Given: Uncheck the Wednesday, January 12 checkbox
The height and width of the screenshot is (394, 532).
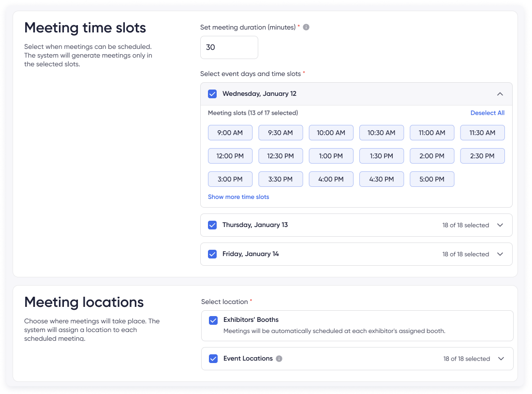Looking at the screenshot, I should tap(212, 94).
